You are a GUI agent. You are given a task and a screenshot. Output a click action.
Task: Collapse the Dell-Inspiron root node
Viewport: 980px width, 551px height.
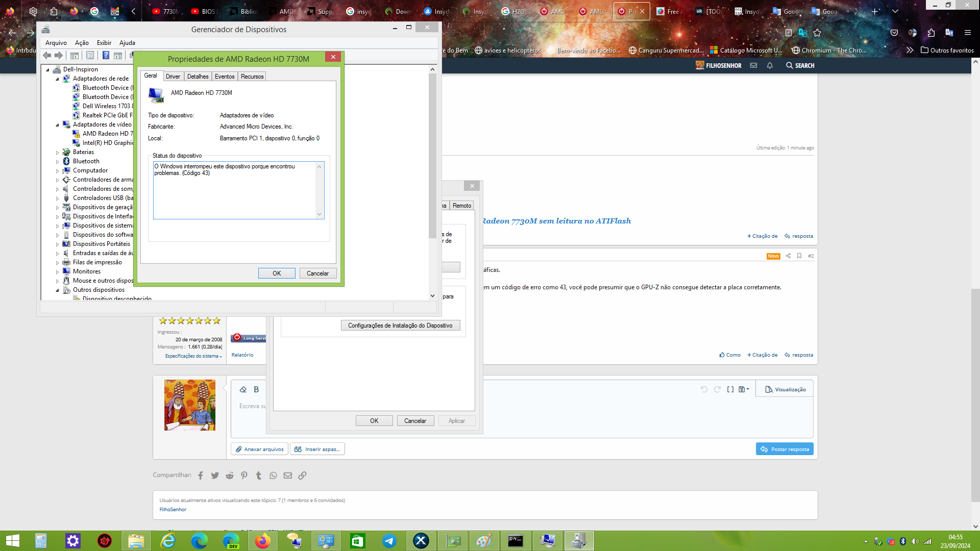click(x=47, y=70)
